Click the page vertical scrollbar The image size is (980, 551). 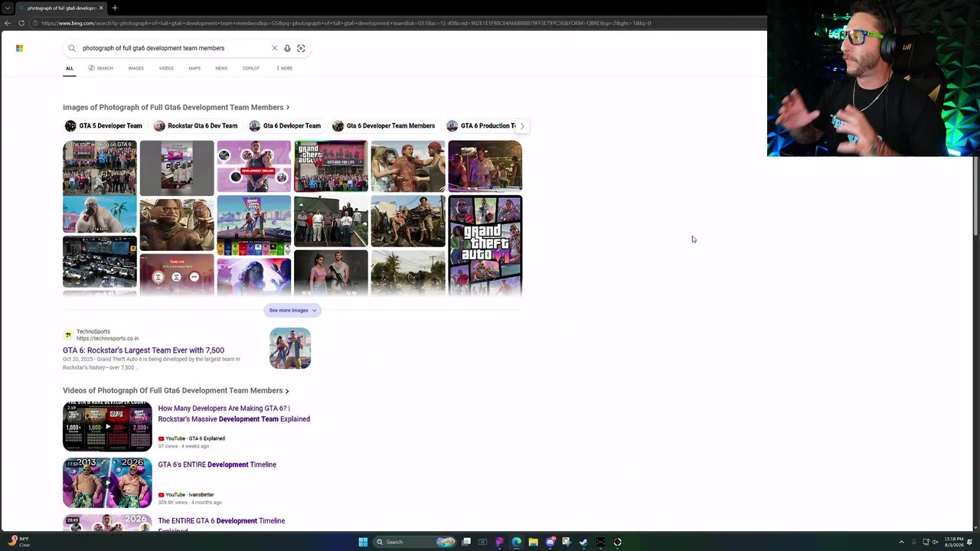point(975,195)
